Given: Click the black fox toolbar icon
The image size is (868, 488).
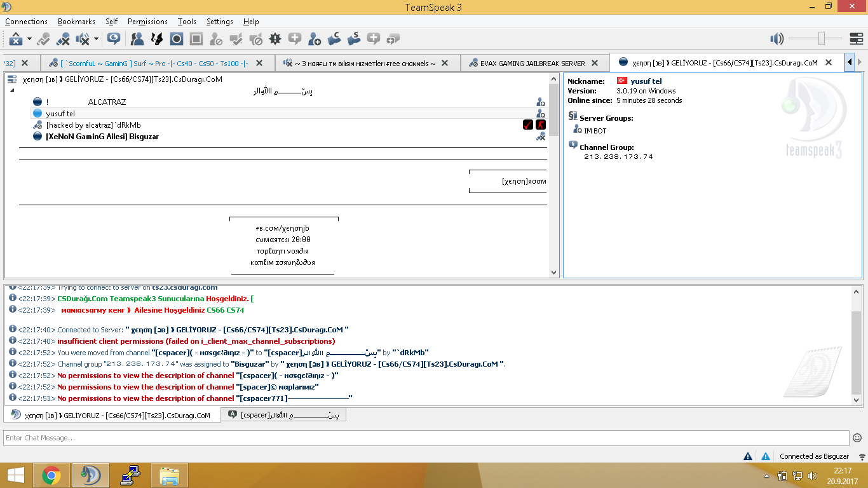Looking at the screenshot, I should (156, 39).
